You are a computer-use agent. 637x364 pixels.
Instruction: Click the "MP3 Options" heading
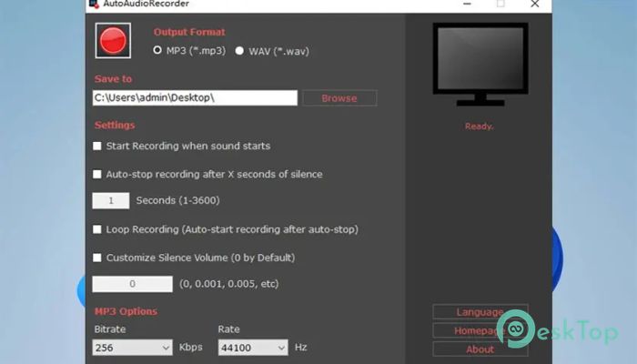click(x=126, y=311)
